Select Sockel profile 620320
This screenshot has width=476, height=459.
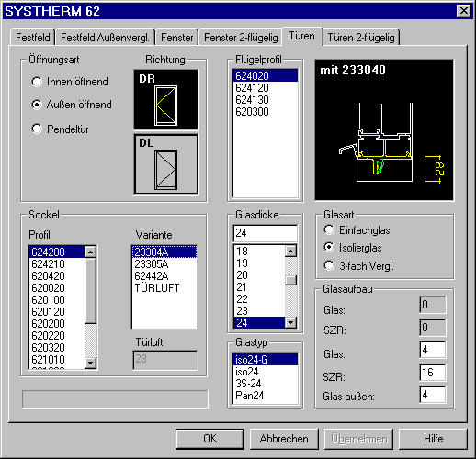pos(57,348)
